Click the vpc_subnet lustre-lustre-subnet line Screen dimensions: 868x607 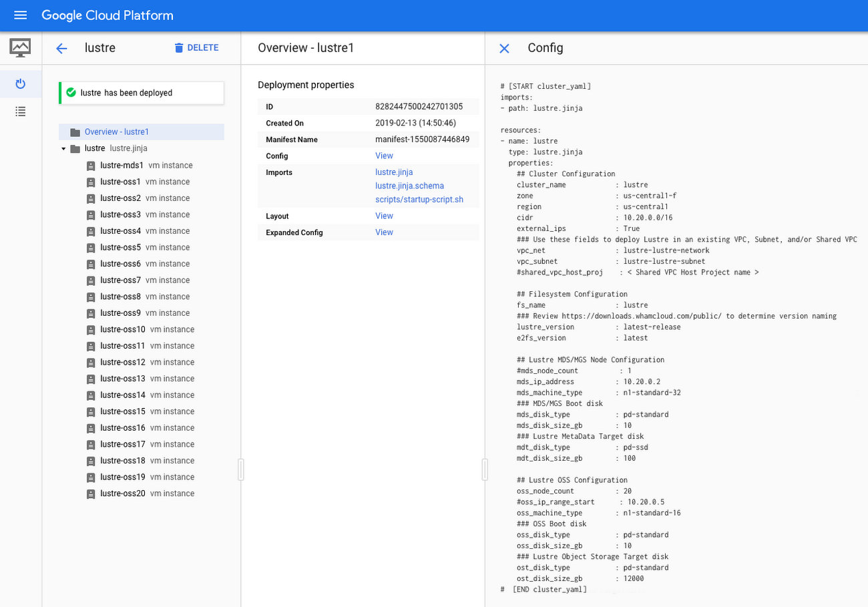(611, 262)
